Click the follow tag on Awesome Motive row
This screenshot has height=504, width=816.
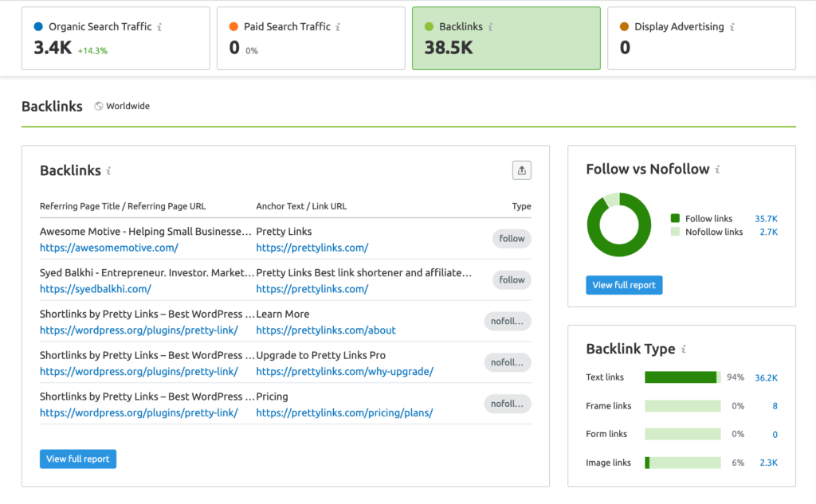[x=512, y=238]
